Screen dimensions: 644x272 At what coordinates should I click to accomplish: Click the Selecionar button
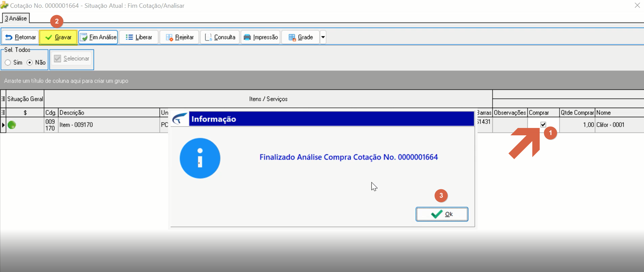tap(72, 59)
